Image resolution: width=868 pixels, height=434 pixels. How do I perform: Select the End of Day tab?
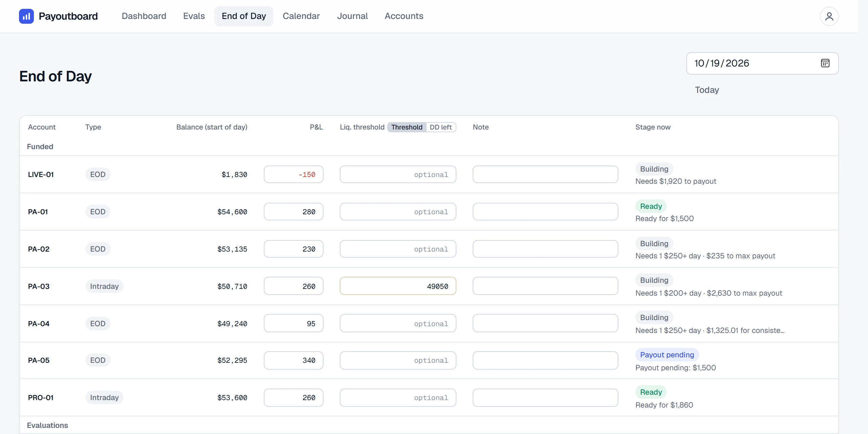pos(244,16)
